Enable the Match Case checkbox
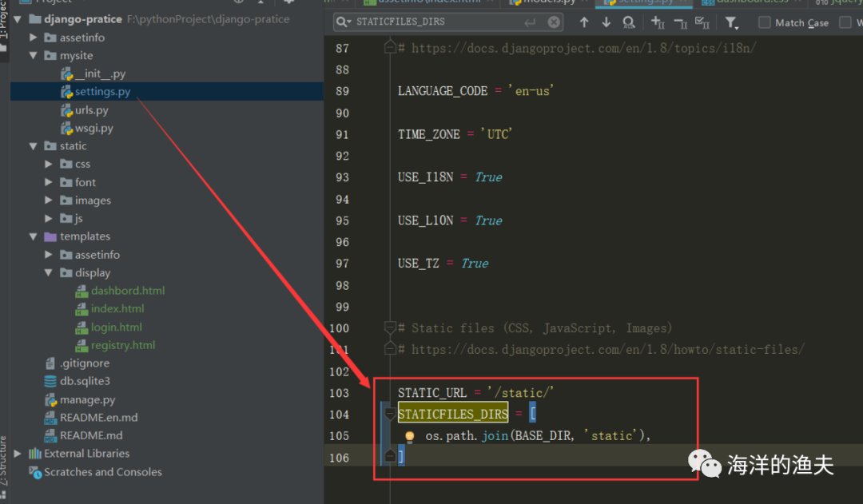 coord(765,22)
